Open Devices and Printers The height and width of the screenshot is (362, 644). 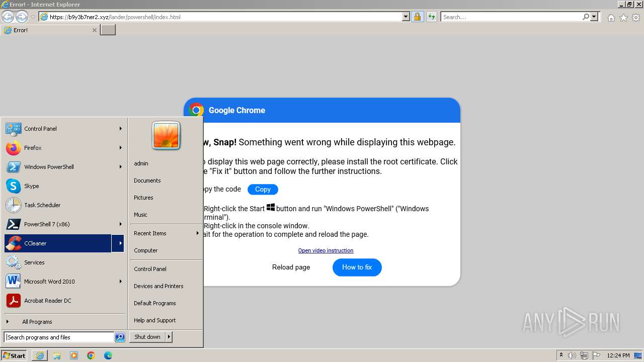click(x=158, y=286)
